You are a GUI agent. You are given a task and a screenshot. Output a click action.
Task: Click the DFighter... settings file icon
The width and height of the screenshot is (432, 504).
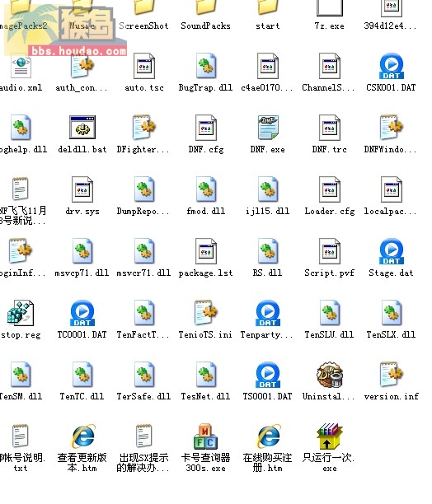click(x=144, y=128)
